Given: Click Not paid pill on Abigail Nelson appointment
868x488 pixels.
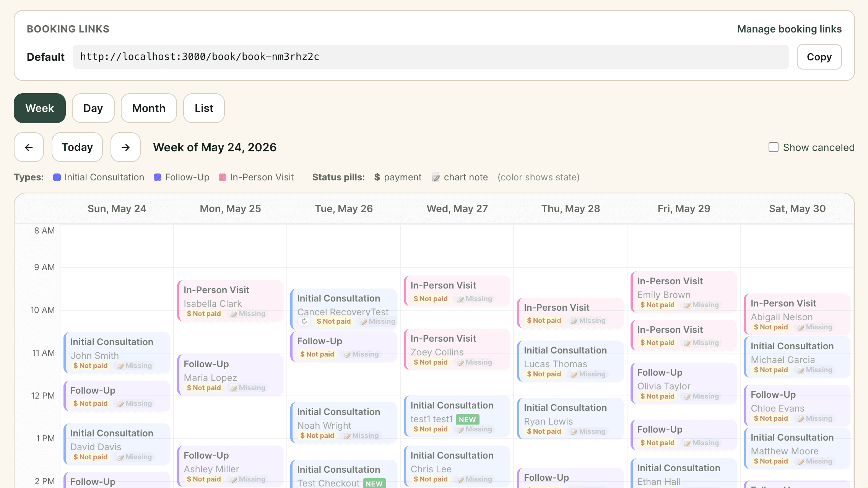Looking at the screenshot, I should (771, 327).
